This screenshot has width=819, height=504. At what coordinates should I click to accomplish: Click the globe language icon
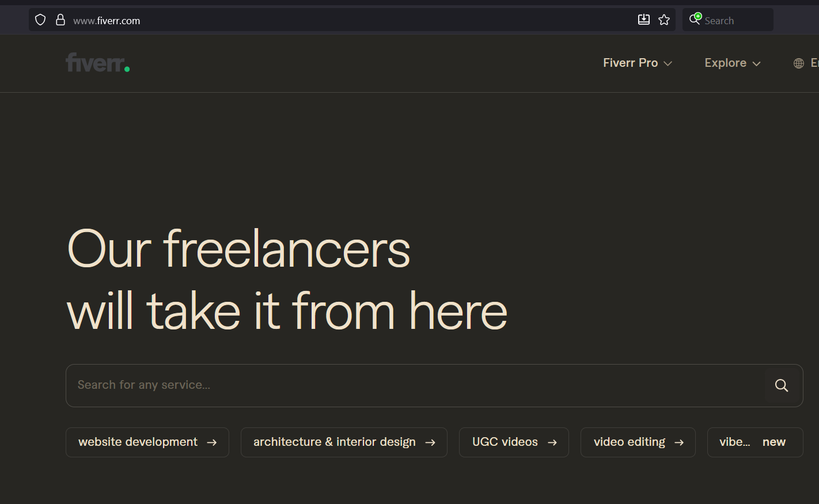799,63
